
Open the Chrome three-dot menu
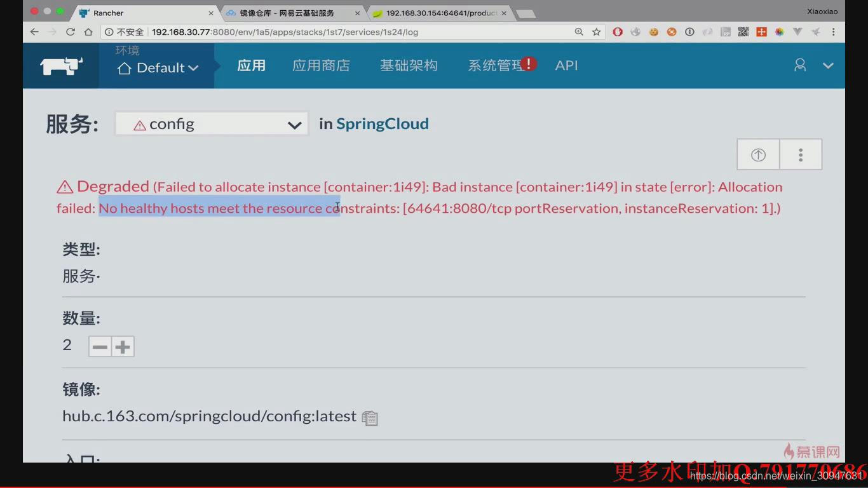834,32
